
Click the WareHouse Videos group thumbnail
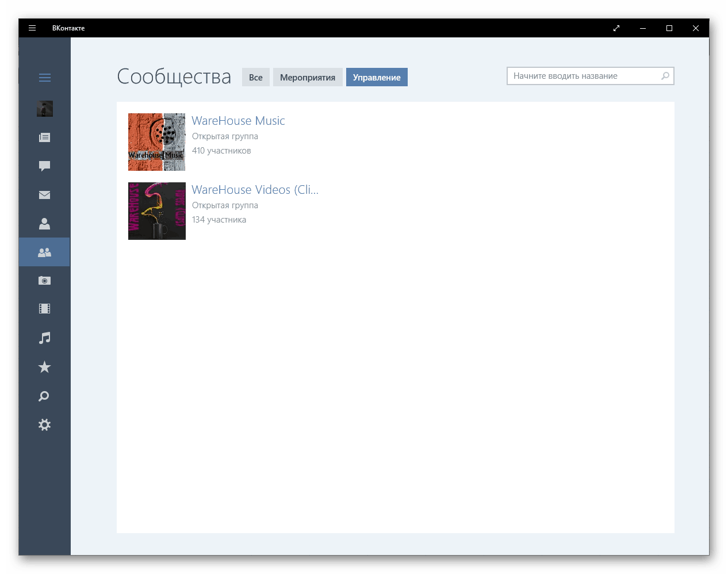tap(157, 211)
